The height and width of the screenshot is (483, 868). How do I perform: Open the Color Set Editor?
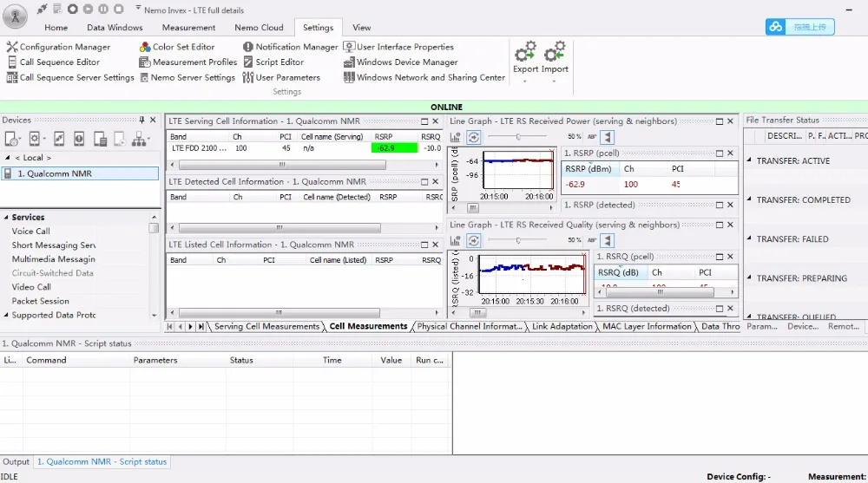[x=176, y=47]
